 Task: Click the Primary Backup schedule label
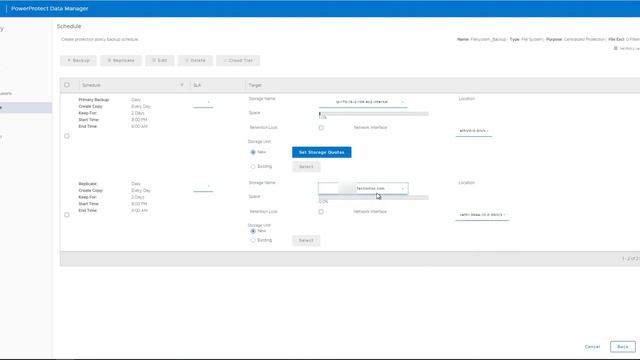94,100
